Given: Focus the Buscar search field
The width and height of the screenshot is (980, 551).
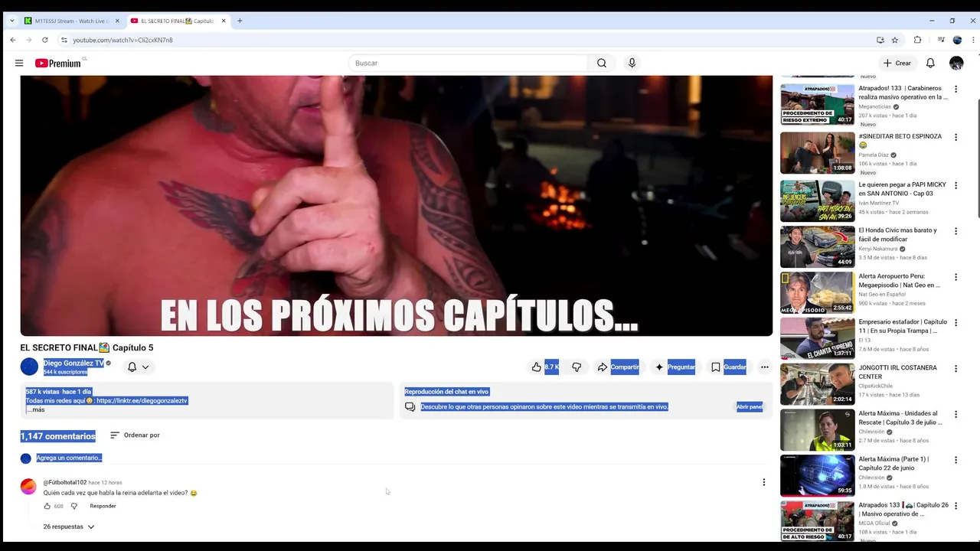Looking at the screenshot, I should pos(468,63).
